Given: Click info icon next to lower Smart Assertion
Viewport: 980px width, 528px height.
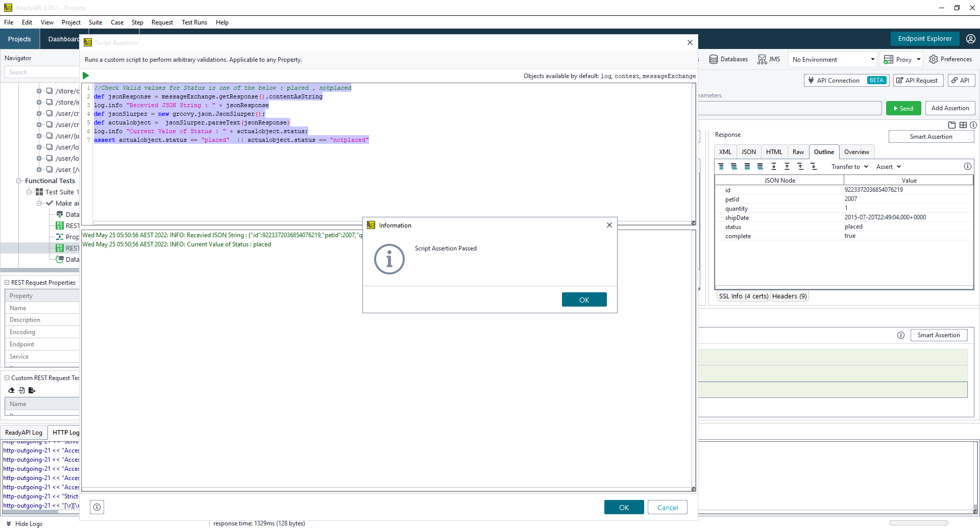Looking at the screenshot, I should 901,335.
